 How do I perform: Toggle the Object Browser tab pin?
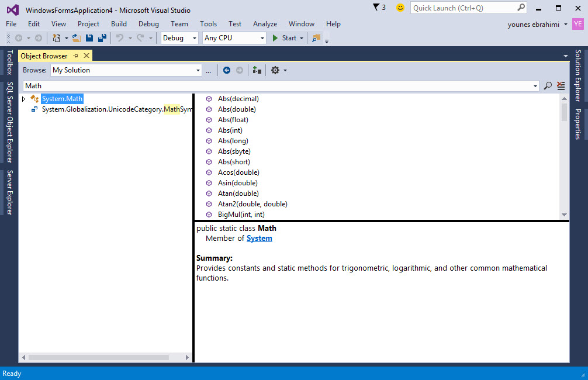point(76,56)
